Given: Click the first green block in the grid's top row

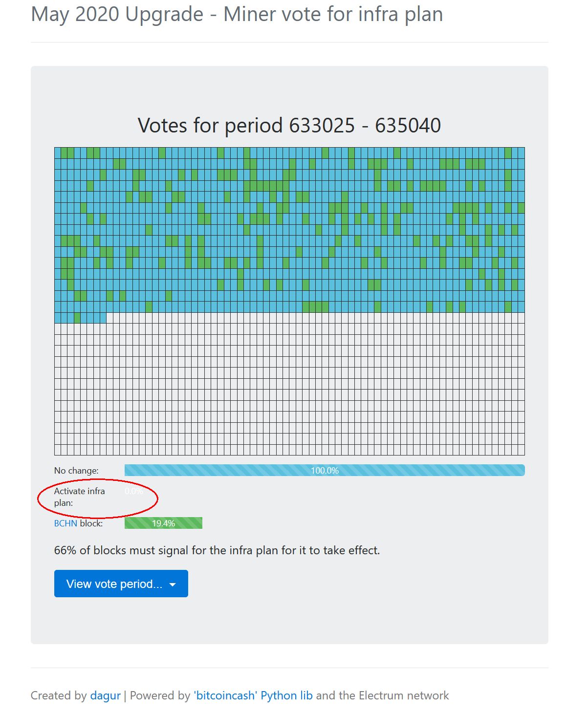Looking at the screenshot, I should click(x=64, y=152).
